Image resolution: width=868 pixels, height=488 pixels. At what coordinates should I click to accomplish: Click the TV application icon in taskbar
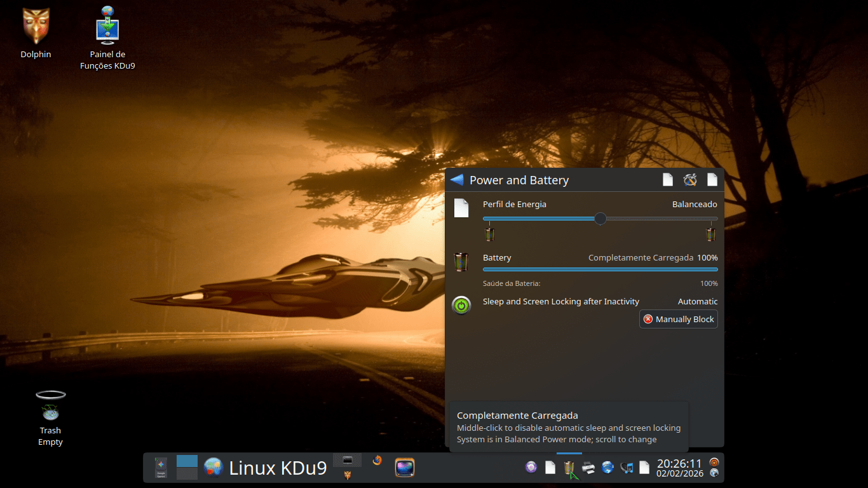tap(405, 468)
